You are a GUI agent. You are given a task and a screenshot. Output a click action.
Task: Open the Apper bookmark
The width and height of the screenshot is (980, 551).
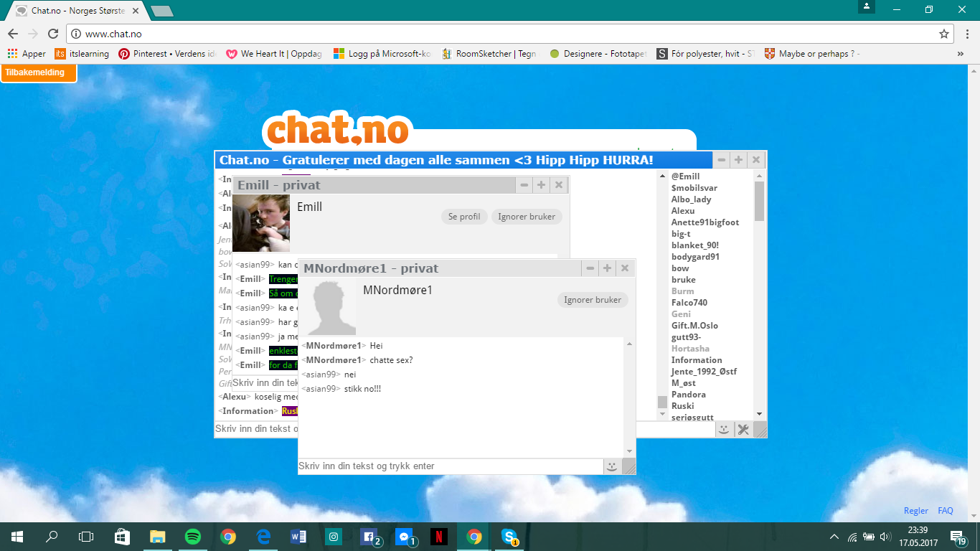27,54
